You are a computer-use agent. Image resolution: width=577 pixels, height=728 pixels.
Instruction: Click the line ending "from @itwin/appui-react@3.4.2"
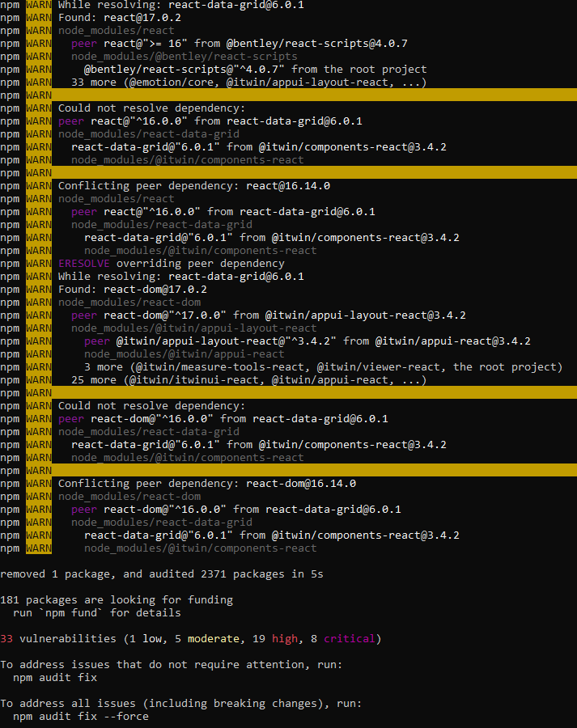(x=307, y=341)
